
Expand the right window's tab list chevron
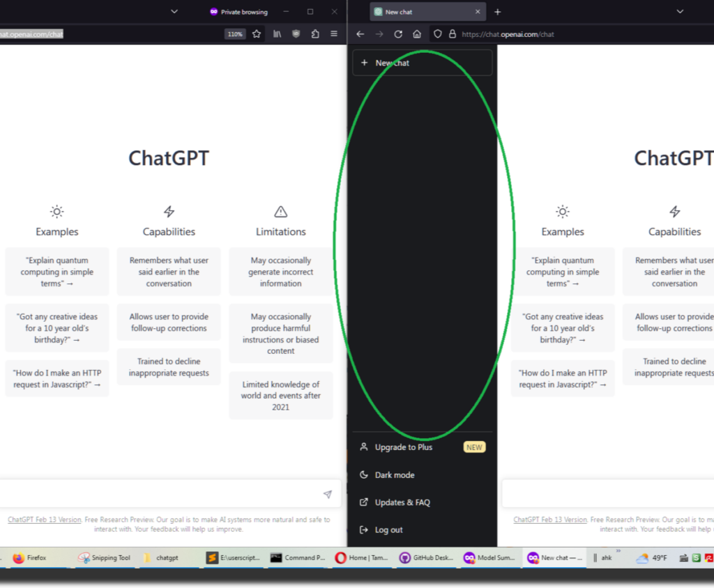[679, 12]
